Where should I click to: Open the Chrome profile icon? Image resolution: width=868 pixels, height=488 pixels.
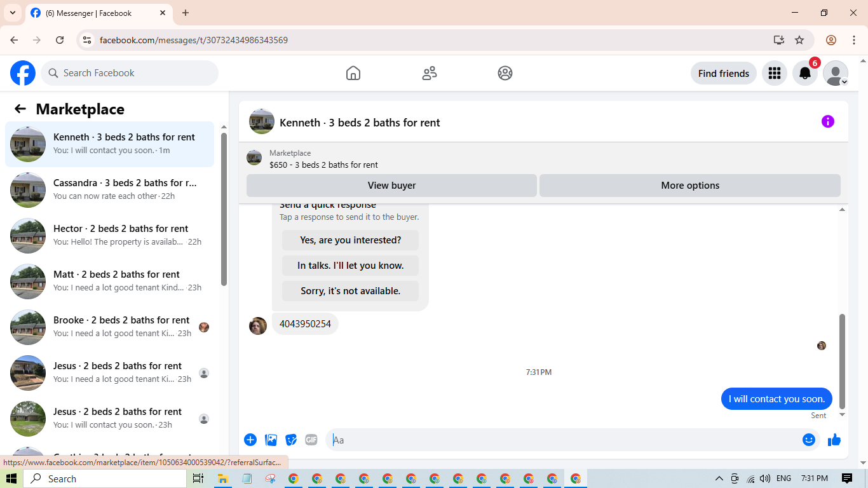tap(831, 40)
